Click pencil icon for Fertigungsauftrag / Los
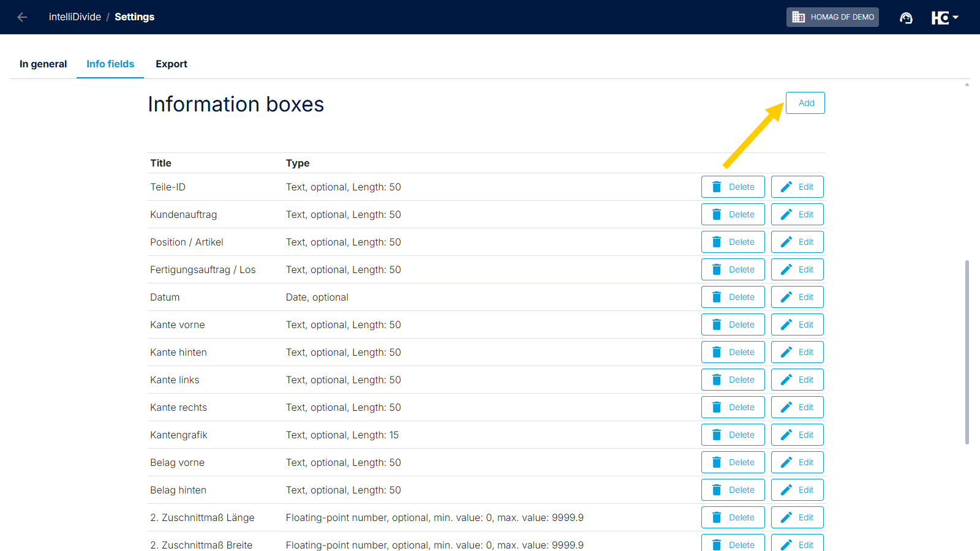 (x=786, y=269)
